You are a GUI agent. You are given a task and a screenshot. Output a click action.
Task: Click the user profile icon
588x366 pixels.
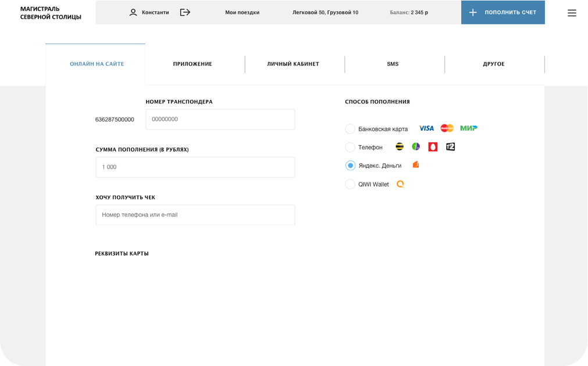[x=133, y=12]
